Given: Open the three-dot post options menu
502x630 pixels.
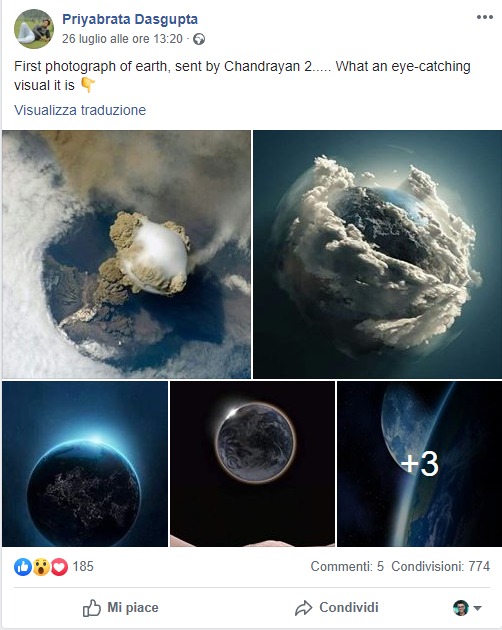Looking at the screenshot, I should pyautogui.click(x=485, y=17).
